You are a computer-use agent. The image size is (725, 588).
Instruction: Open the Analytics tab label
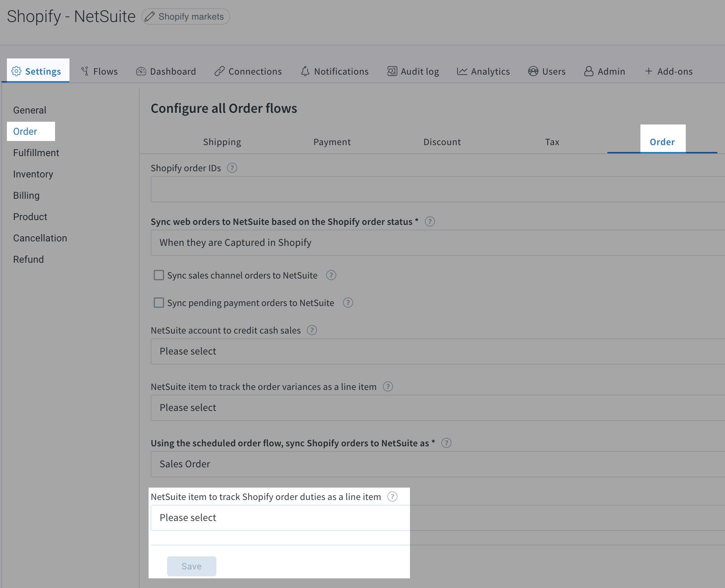click(x=490, y=71)
